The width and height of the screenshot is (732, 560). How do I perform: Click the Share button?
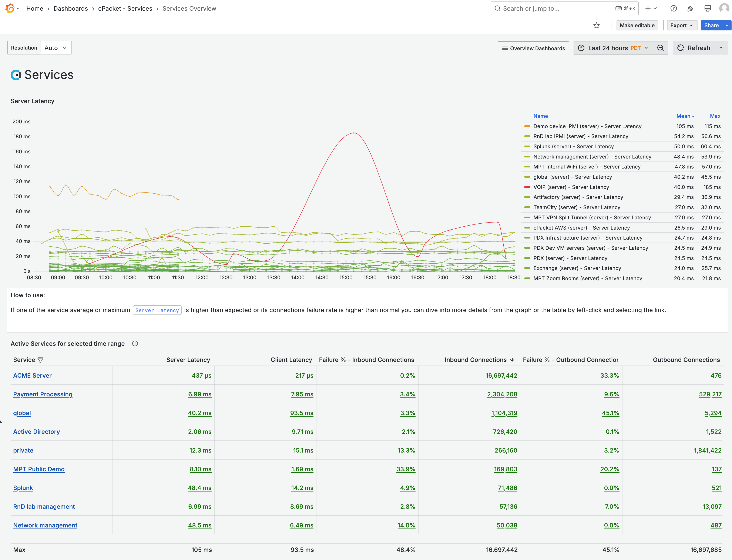click(x=711, y=25)
